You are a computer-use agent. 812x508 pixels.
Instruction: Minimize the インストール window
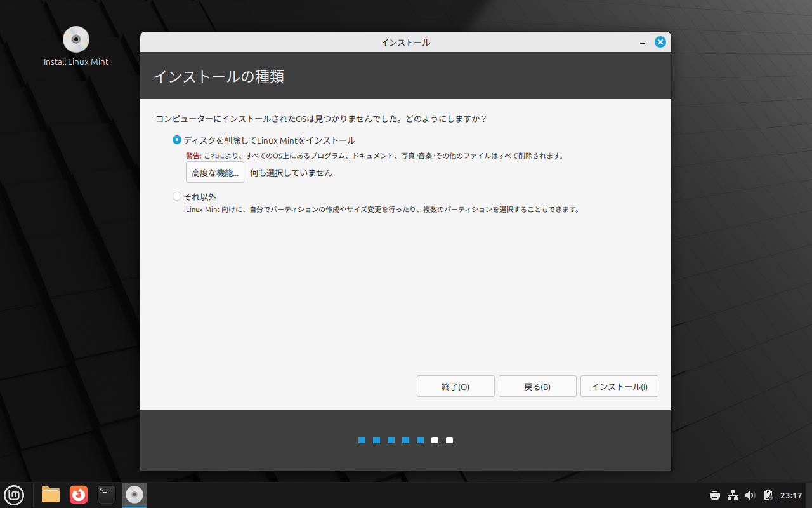pos(643,43)
